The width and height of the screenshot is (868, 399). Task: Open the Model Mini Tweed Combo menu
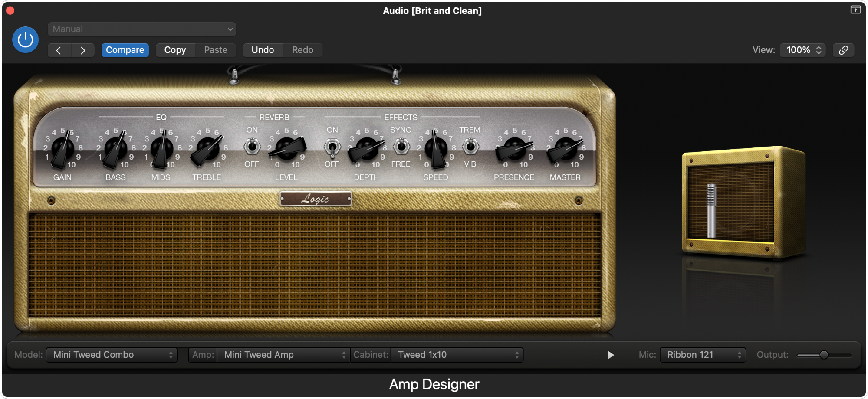112,355
